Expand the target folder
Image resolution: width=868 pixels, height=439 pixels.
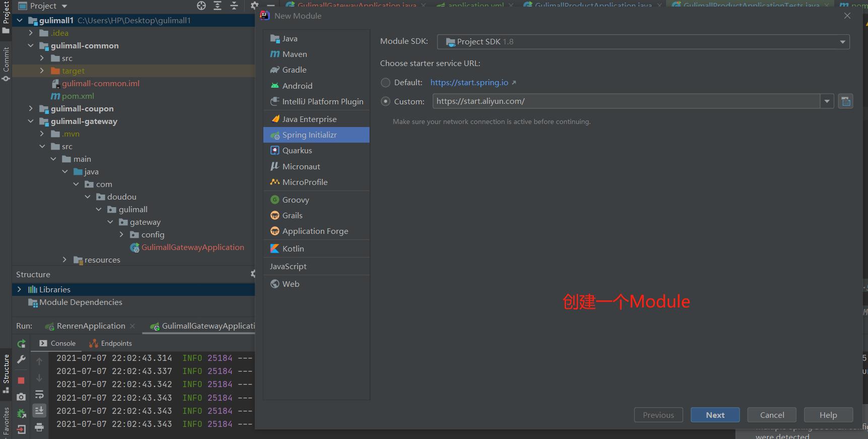42,71
